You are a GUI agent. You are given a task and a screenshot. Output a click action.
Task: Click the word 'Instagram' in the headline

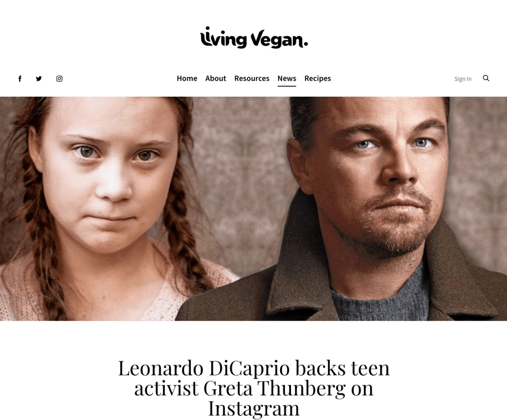point(254,409)
